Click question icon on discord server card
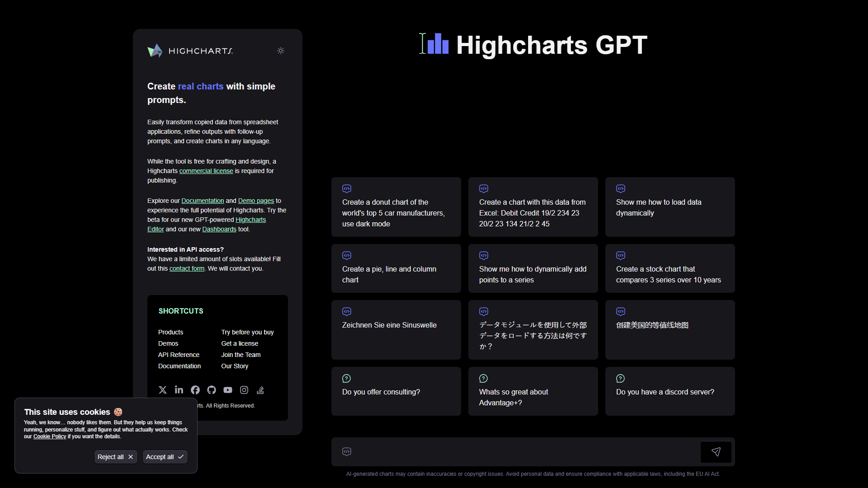 [621, 378]
